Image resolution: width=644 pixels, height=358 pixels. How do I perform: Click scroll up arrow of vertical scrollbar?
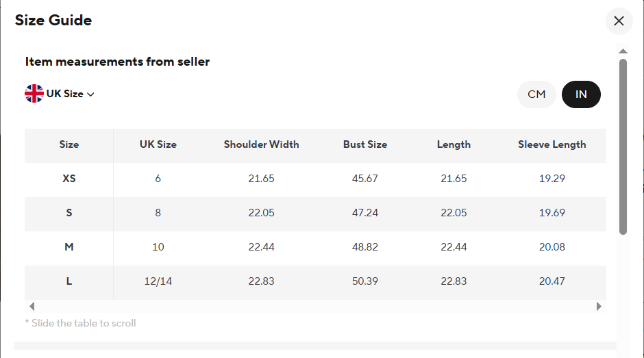(623, 51)
